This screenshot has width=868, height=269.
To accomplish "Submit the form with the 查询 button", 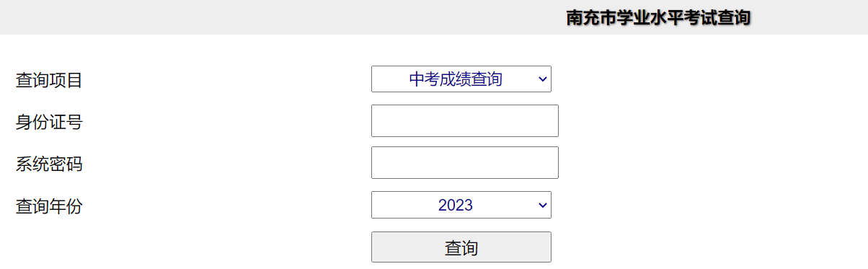I will pyautogui.click(x=461, y=247).
